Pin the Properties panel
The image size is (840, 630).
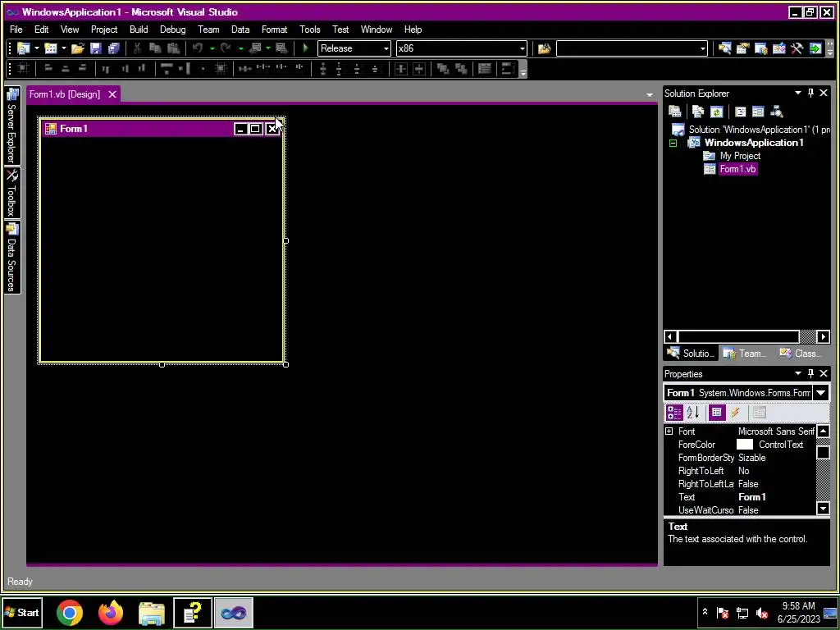[x=810, y=373]
